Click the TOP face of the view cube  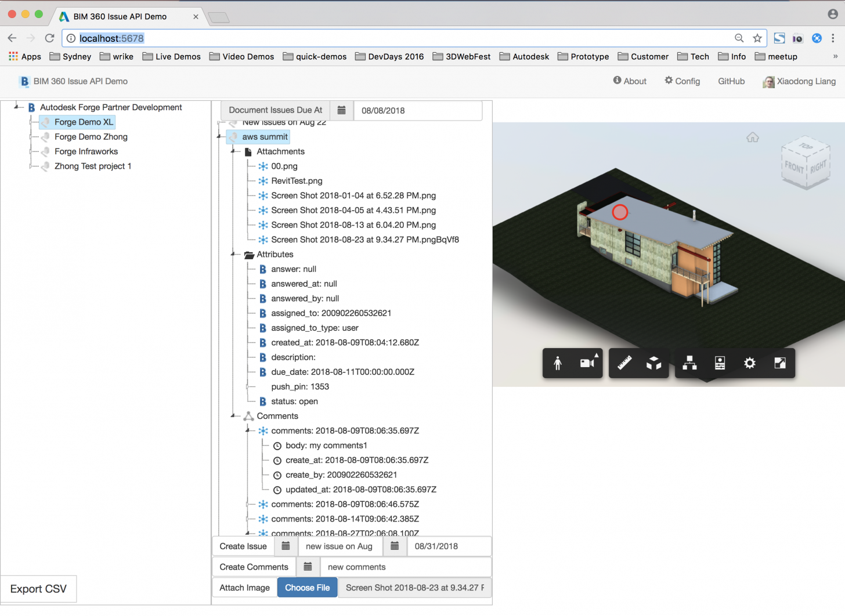coord(806,146)
